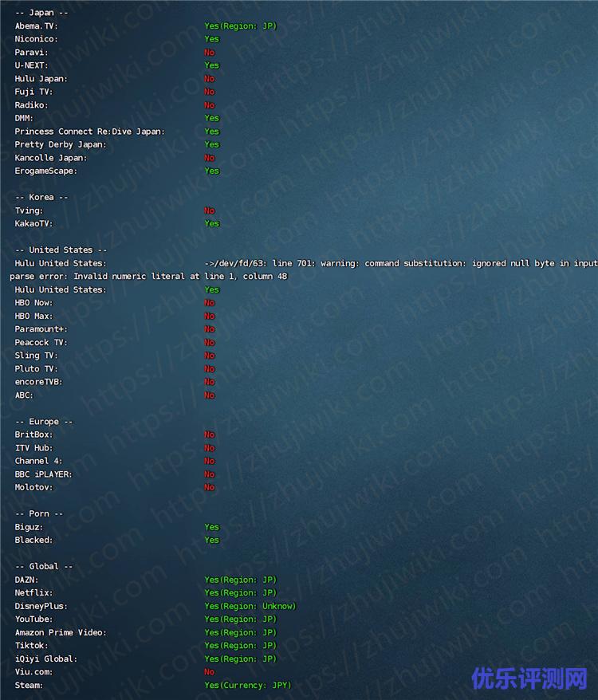Click the 'YouTube:' label

coord(33,619)
